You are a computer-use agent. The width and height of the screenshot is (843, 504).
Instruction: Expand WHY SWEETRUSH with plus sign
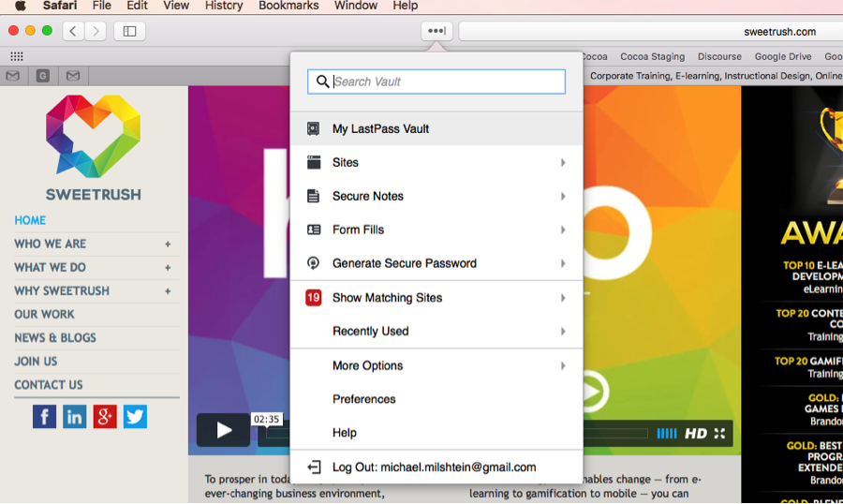(168, 291)
